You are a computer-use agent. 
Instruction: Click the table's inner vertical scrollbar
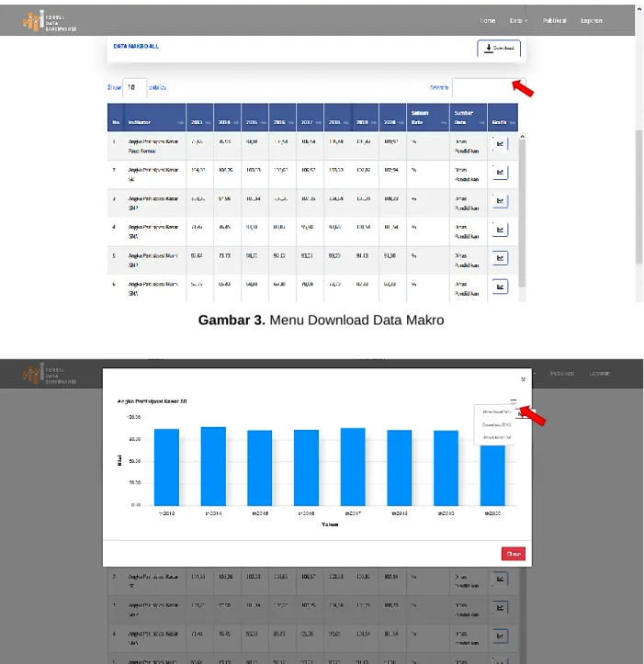(x=522, y=212)
